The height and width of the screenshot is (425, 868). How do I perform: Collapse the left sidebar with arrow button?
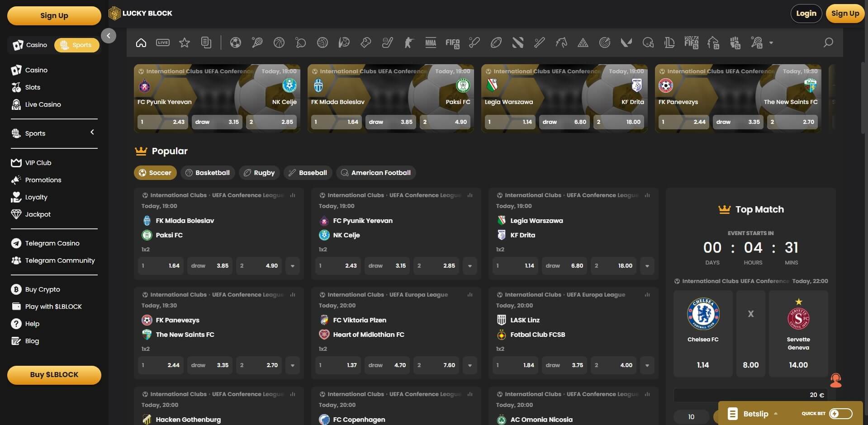[109, 36]
